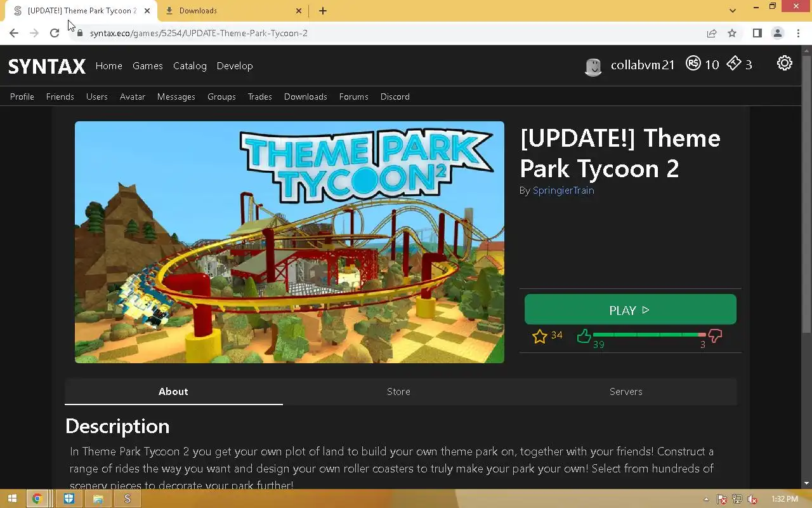Image resolution: width=812 pixels, height=508 pixels.
Task: Go to Users page
Action: click(97, 97)
